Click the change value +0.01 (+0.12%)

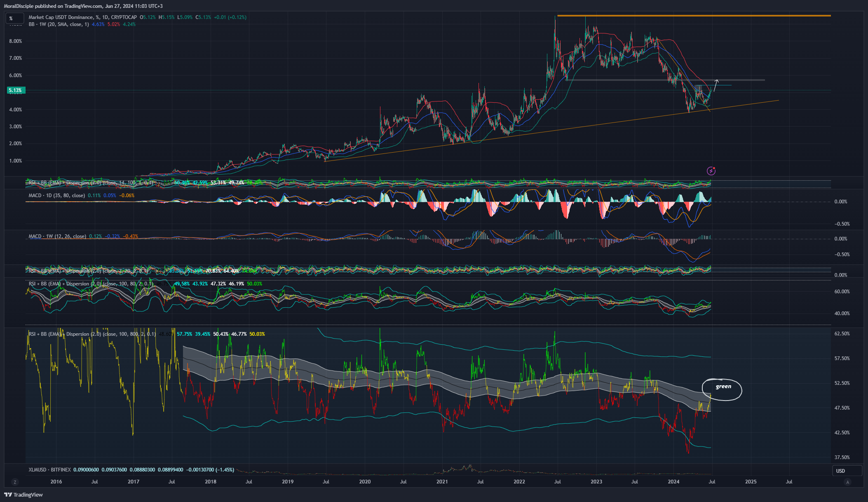pos(230,17)
